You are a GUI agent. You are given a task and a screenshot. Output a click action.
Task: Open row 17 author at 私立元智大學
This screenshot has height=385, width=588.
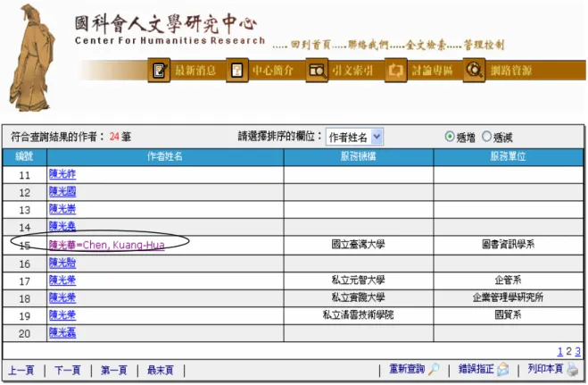62,280
